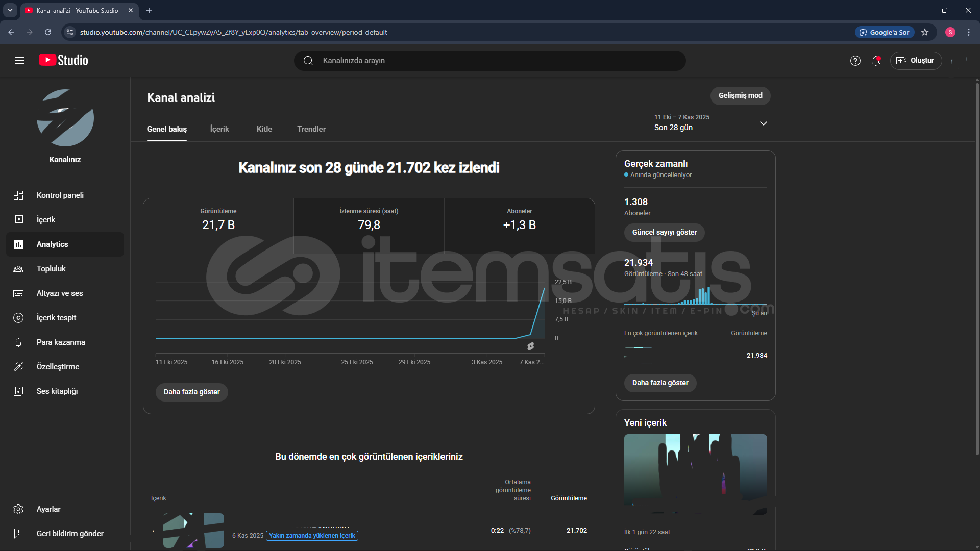This screenshot has width=980, height=551.
Task: Switch to the Kitle tab
Action: 264,129
